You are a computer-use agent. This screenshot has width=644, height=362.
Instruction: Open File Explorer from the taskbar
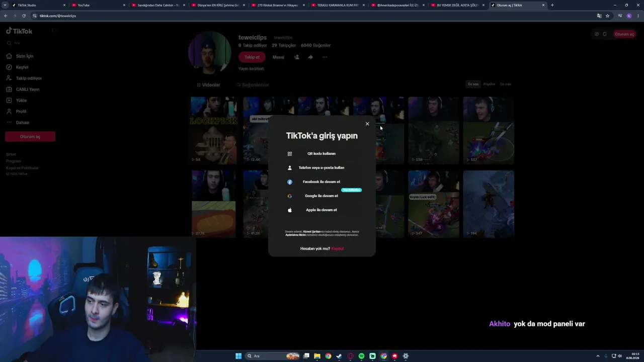coord(317,356)
